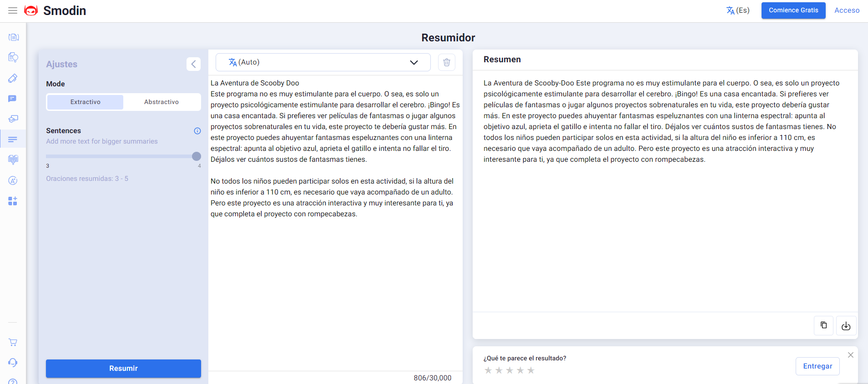Screen dimensions: 868x384
Task: Open the pencil writer tool icon
Action: [x=13, y=78]
